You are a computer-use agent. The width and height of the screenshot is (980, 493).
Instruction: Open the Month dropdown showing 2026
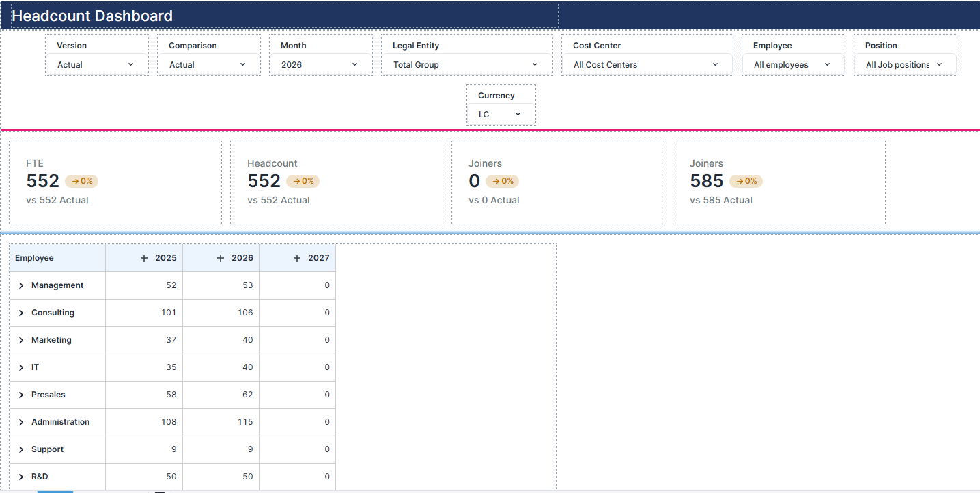(x=320, y=65)
